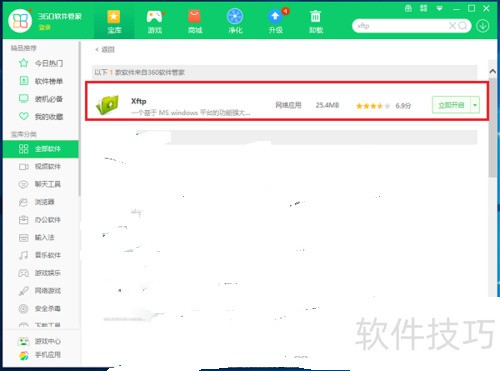Select the 游戏娱乐 category

coord(41,273)
